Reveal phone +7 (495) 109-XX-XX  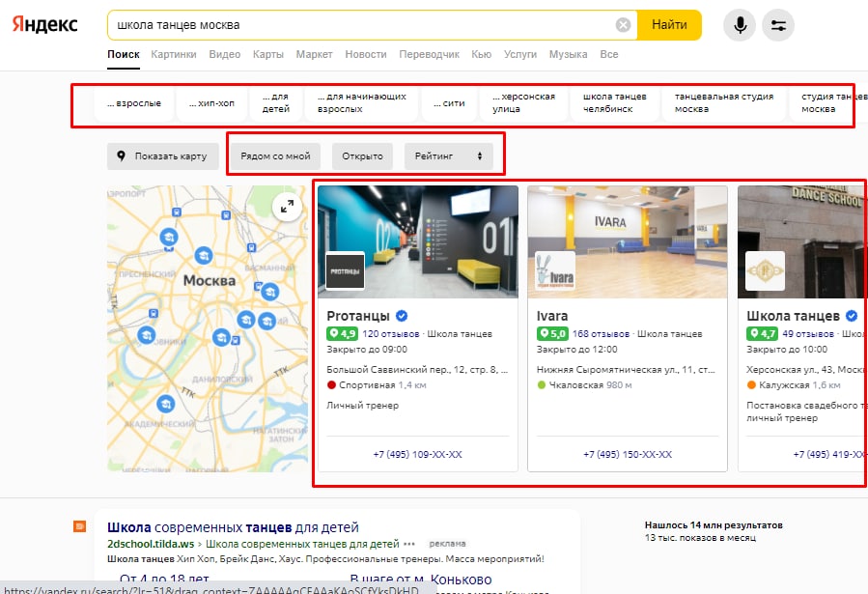pyautogui.click(x=417, y=455)
